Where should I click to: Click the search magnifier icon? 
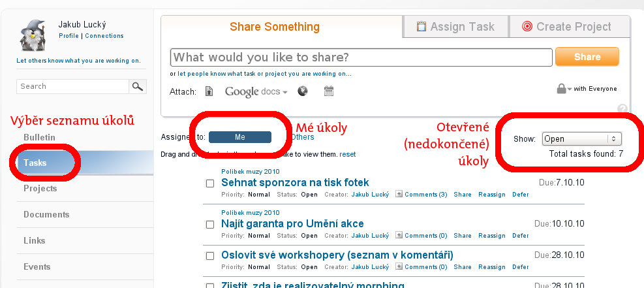click(x=138, y=86)
